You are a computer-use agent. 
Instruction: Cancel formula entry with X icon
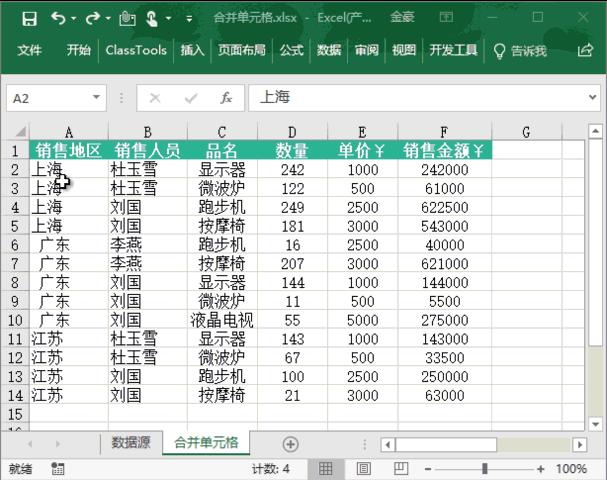155,98
